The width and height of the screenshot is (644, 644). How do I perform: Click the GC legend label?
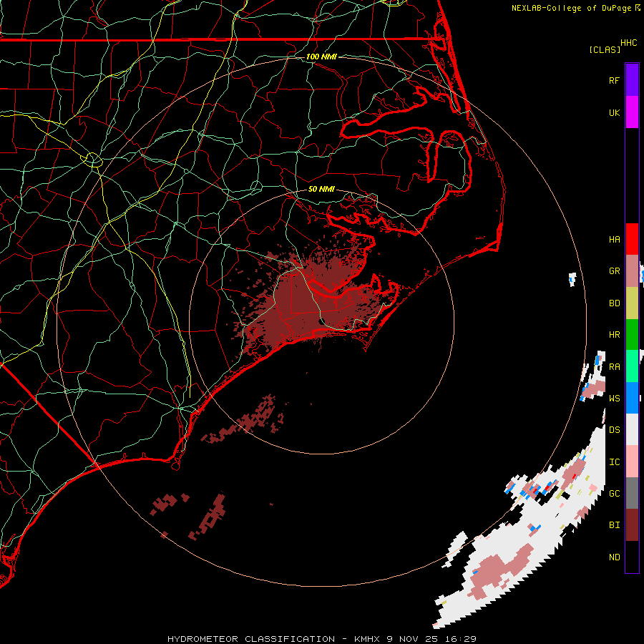pyautogui.click(x=614, y=494)
